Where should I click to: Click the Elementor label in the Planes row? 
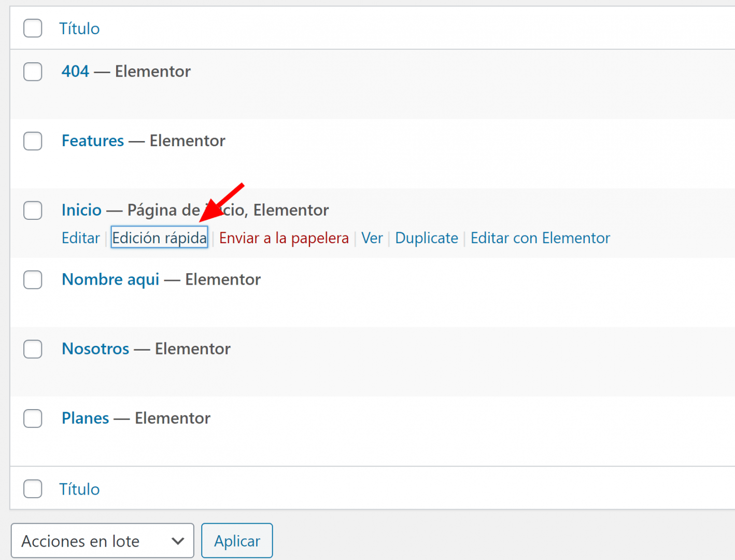click(x=173, y=418)
